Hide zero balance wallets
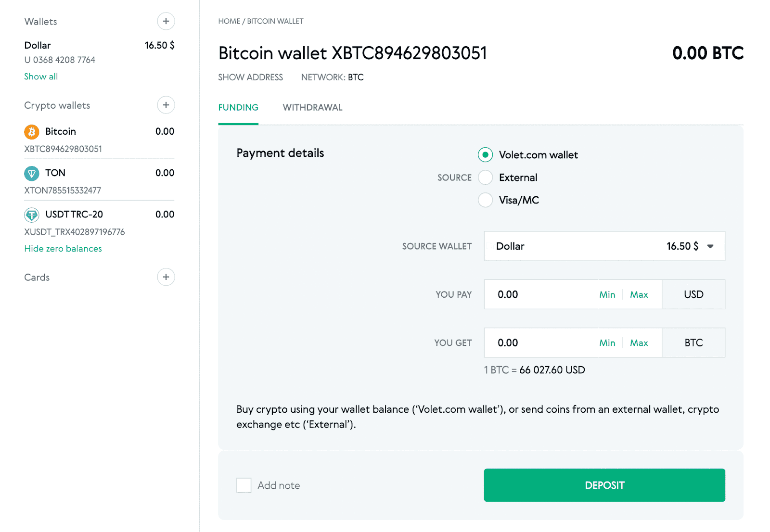The width and height of the screenshot is (770, 532). tap(63, 248)
